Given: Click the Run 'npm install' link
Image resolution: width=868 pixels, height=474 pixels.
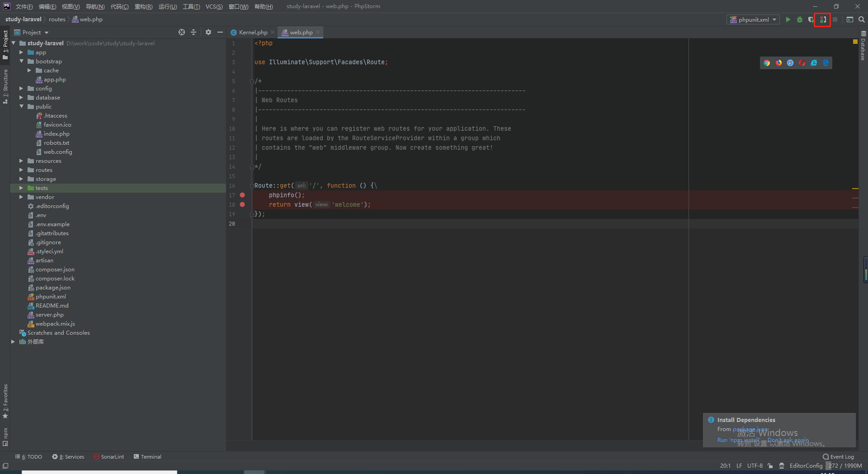Looking at the screenshot, I should [739, 440].
